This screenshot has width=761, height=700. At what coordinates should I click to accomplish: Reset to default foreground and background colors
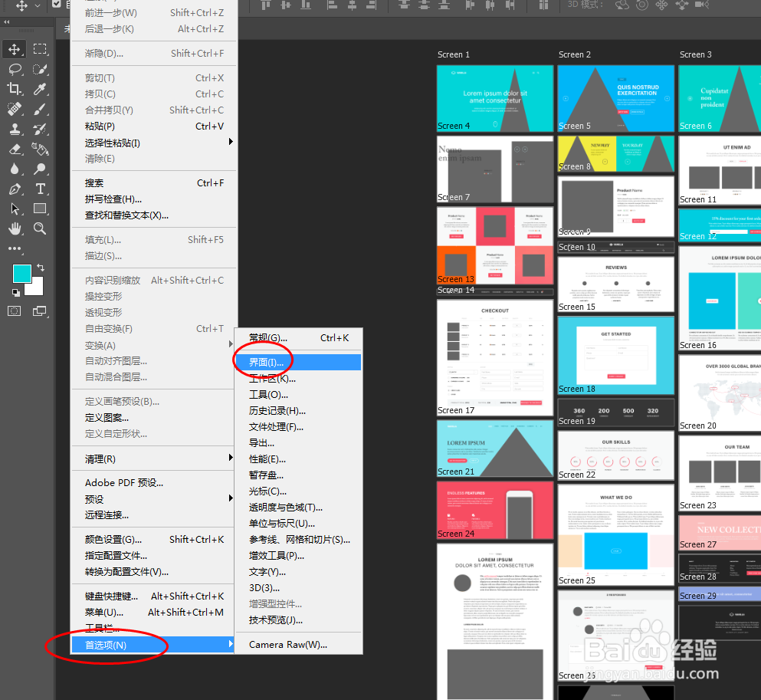15,292
